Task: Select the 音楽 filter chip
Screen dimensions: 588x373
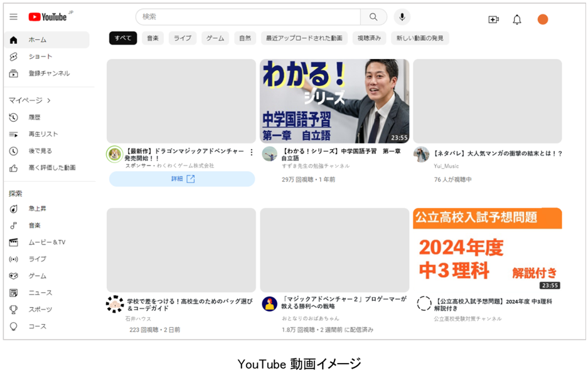Action: coord(152,38)
